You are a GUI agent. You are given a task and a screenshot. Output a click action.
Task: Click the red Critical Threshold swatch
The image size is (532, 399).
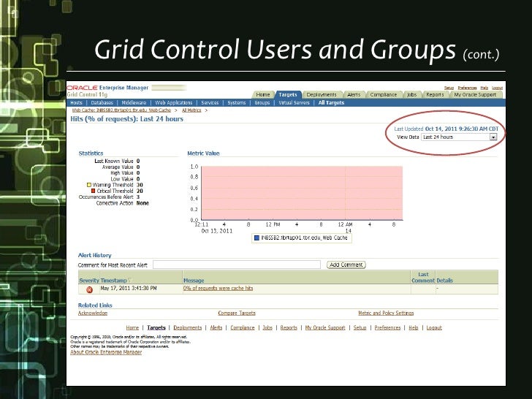pyautogui.click(x=94, y=191)
